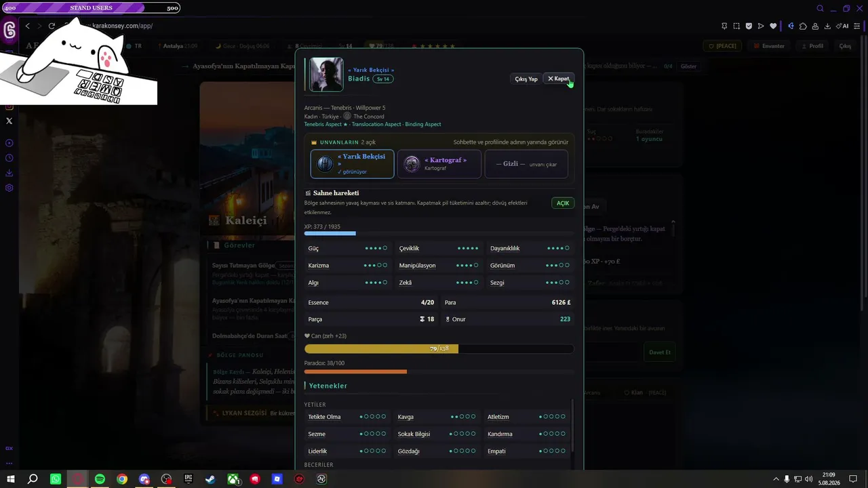Toggle Sahne hareketi AÇIK switch
Viewport: 868px width, 488px height.
[563, 203]
